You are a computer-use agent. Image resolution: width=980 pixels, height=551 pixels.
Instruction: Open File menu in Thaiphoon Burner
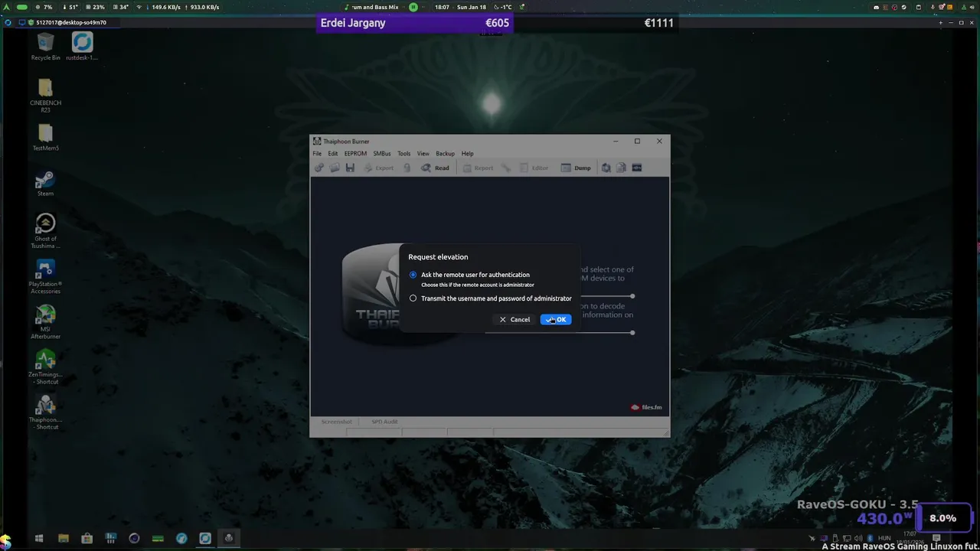point(317,154)
